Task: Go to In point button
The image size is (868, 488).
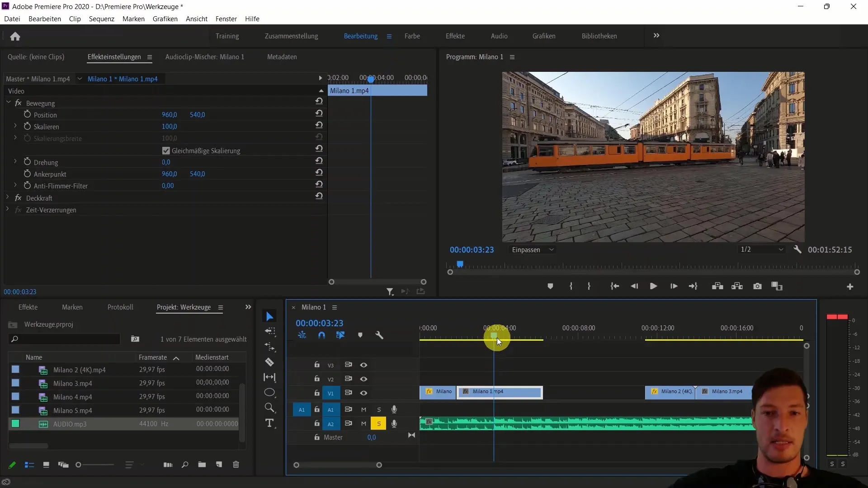Action: (x=614, y=286)
